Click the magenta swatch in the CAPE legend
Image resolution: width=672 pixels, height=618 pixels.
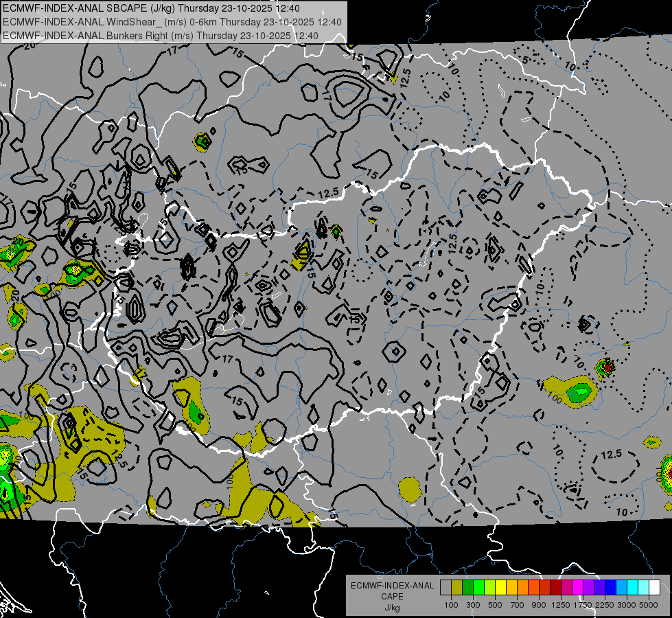click(578, 588)
